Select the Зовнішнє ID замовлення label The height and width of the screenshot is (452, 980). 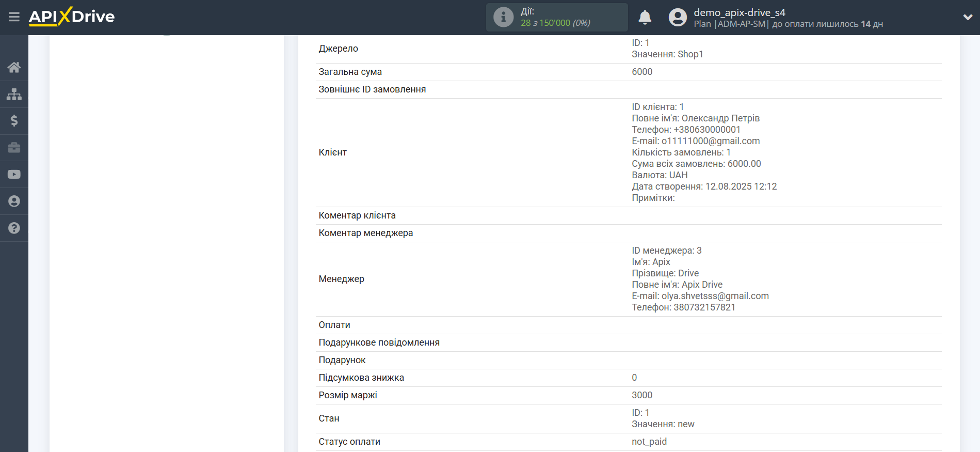tap(372, 89)
